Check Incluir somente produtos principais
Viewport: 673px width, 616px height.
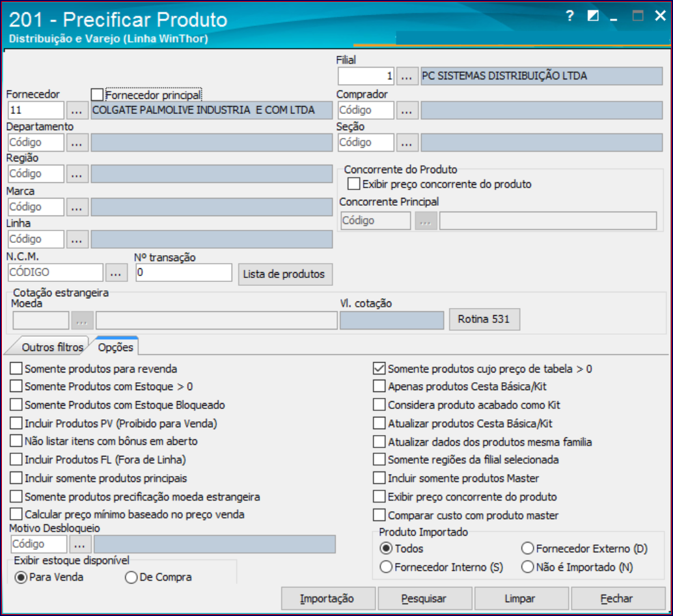(16, 478)
